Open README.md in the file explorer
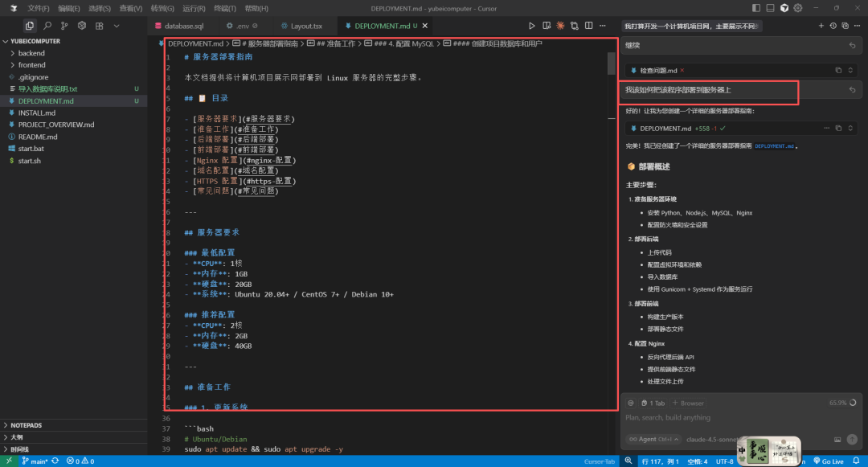 pos(37,137)
